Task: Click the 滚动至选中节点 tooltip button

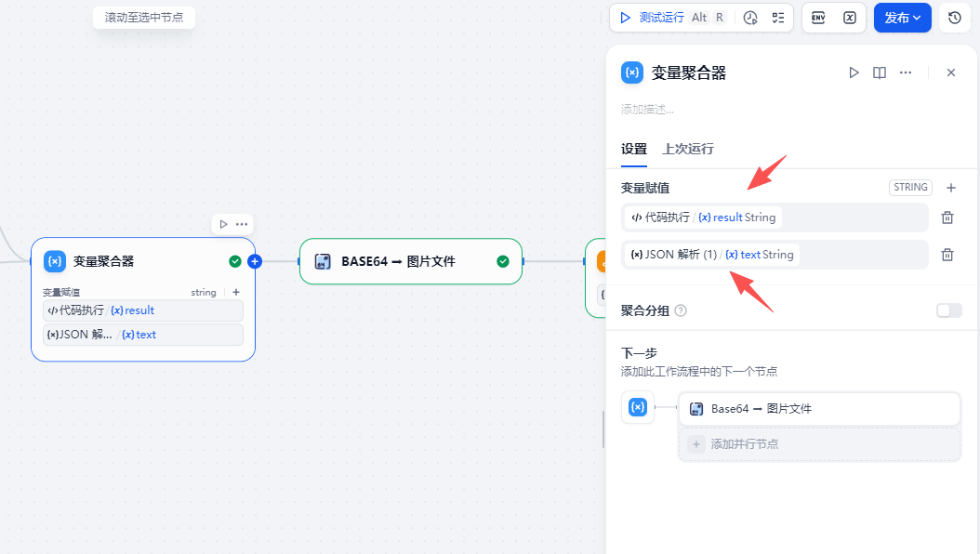Action: coord(144,18)
